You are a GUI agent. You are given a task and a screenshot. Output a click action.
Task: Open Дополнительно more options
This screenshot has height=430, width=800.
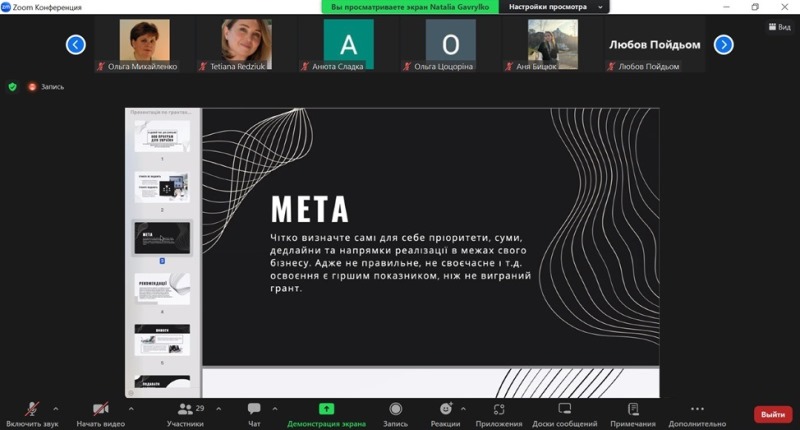pos(697,415)
